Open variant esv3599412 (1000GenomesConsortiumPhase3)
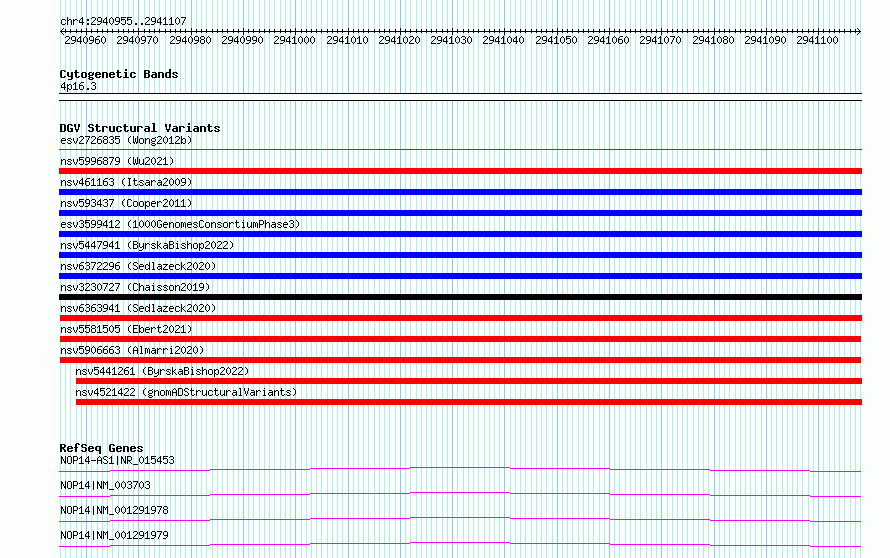 point(180,224)
